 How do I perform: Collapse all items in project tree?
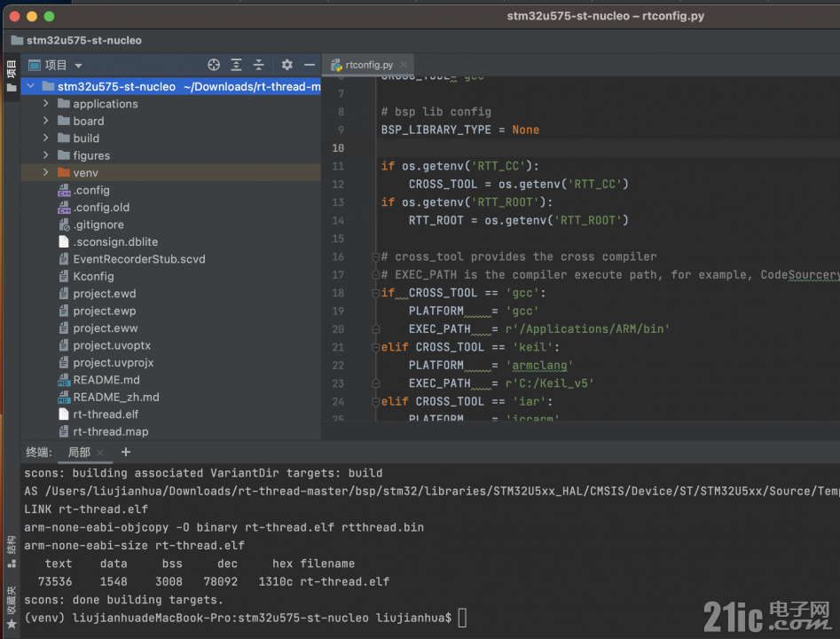259,65
